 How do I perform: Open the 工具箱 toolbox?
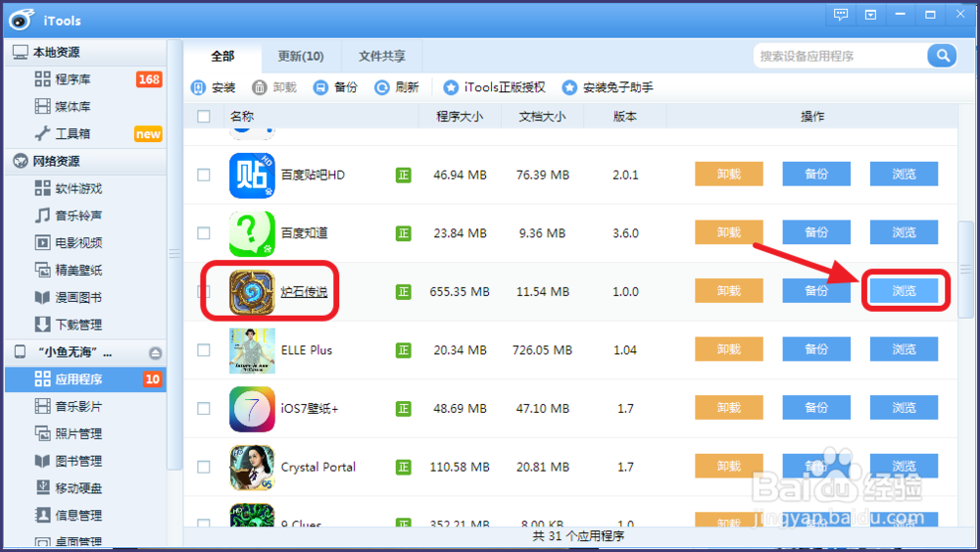(x=85, y=133)
